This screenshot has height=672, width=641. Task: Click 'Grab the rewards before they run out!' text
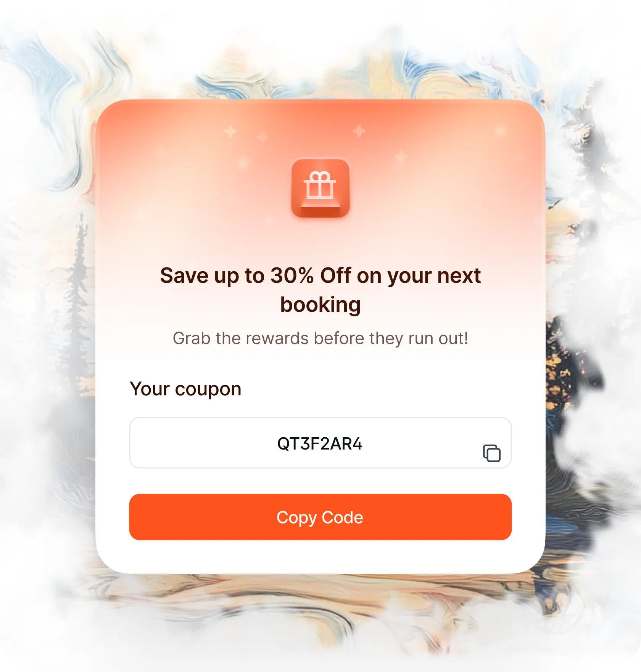(320, 338)
